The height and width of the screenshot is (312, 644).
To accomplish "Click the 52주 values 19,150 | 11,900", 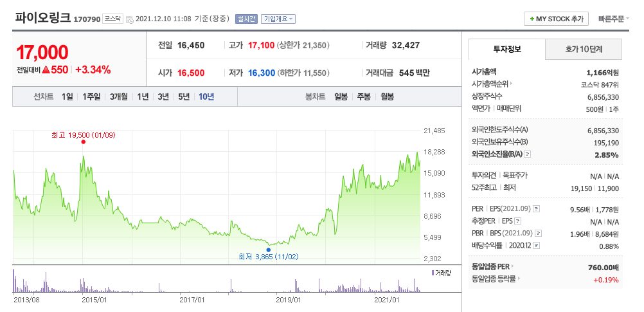I will click(x=596, y=188).
